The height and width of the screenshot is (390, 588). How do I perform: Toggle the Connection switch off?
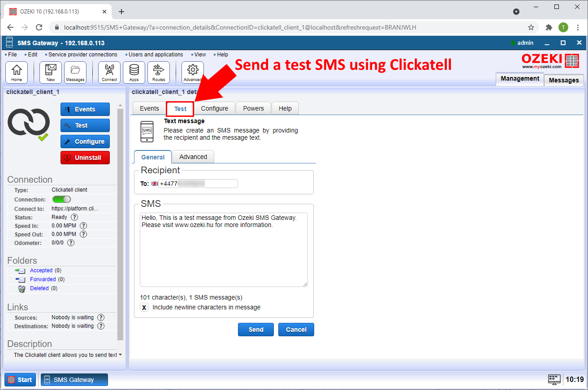coord(62,199)
